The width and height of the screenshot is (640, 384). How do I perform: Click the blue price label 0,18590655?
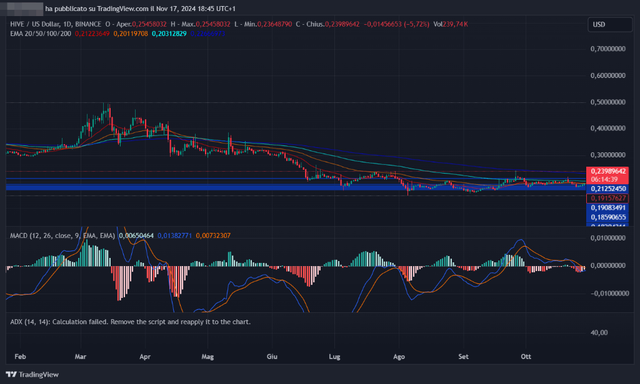608,217
